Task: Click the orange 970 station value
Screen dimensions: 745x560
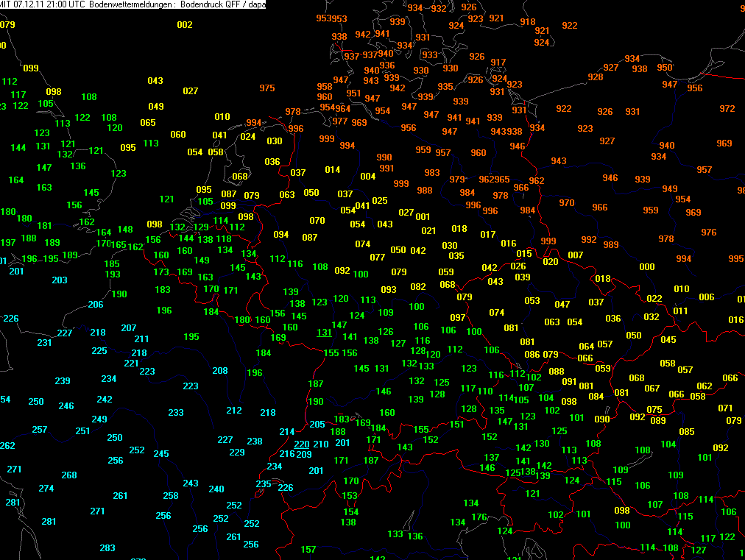Action: pyautogui.click(x=567, y=203)
